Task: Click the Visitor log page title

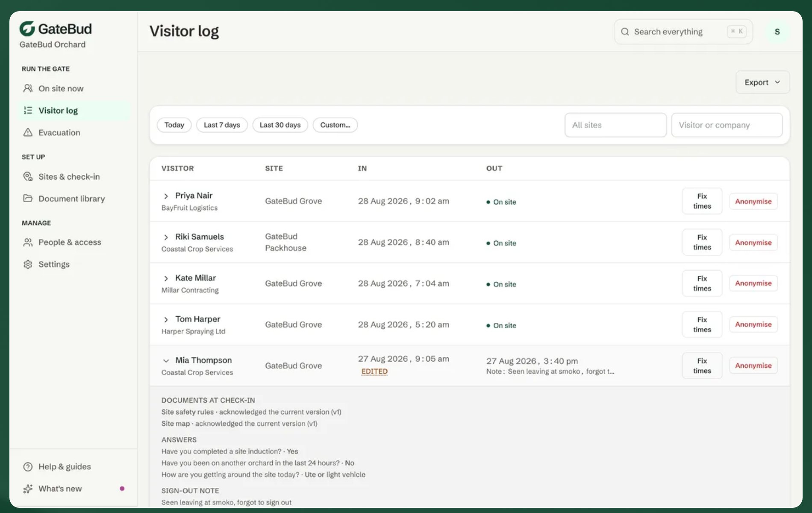Action: [184, 31]
